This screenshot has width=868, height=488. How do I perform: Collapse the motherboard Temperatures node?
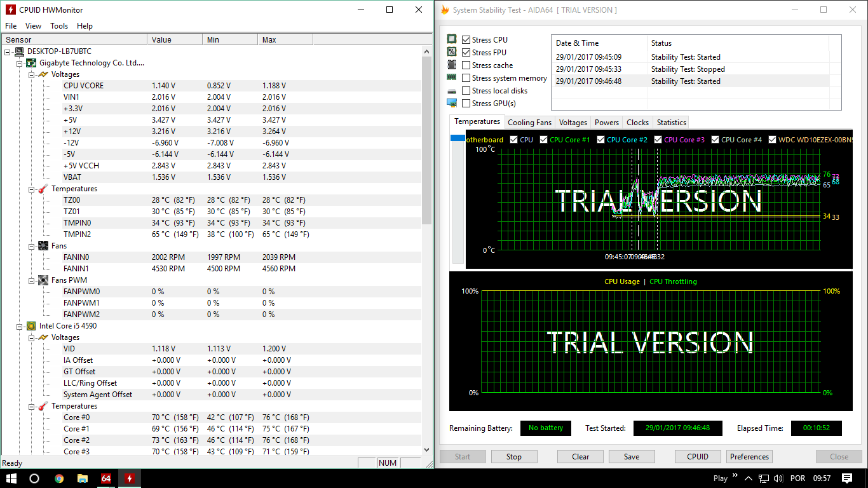point(32,189)
